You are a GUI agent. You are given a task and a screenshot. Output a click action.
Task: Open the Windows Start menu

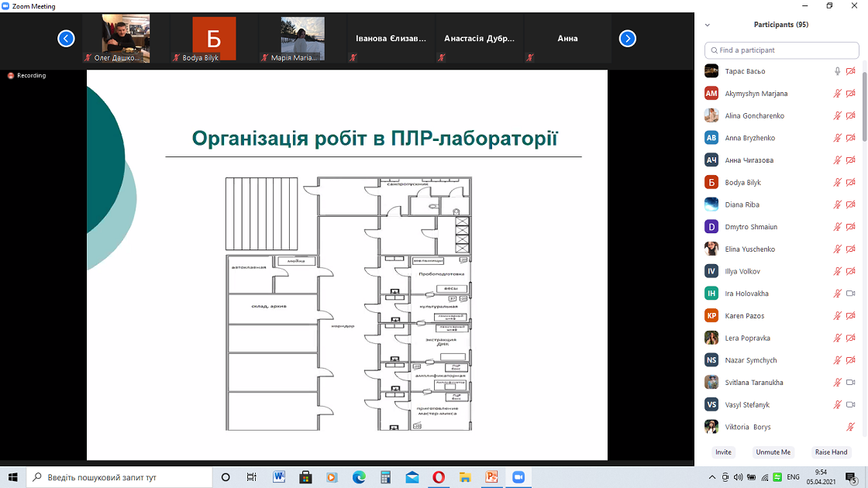click(x=12, y=477)
